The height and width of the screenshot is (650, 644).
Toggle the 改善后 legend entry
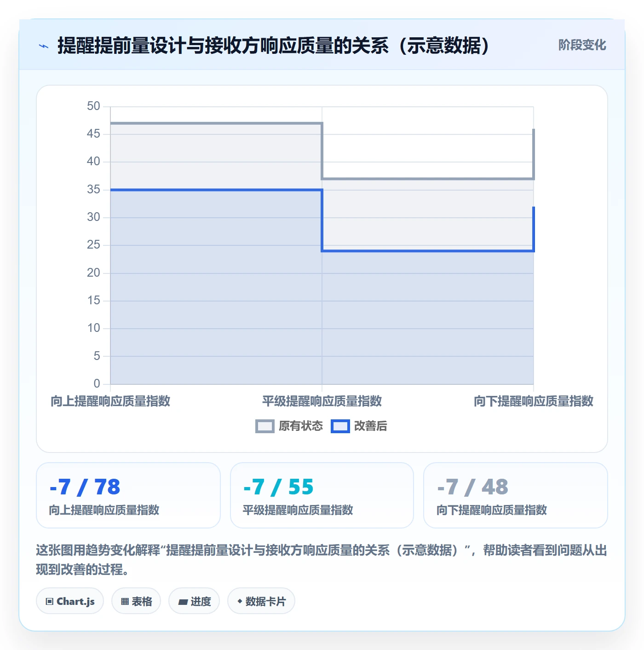(x=359, y=426)
